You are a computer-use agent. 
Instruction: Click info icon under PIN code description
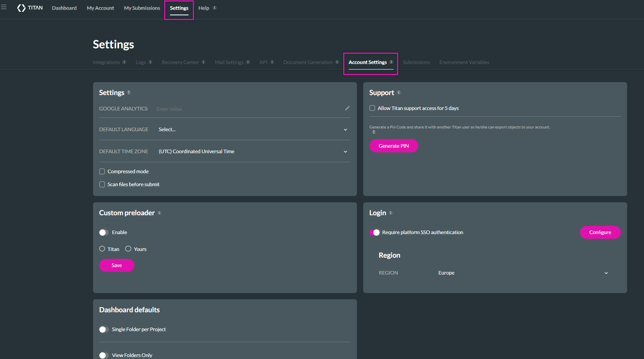coord(373,132)
